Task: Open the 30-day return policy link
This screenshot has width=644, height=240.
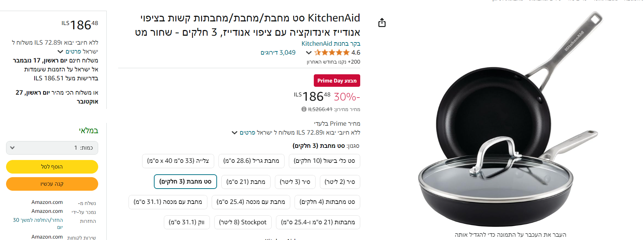Action: click(x=38, y=223)
